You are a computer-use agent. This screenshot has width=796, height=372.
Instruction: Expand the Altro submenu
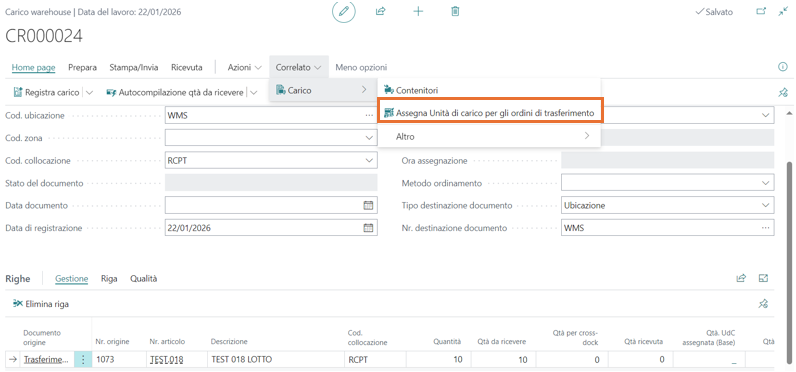pyautogui.click(x=489, y=136)
